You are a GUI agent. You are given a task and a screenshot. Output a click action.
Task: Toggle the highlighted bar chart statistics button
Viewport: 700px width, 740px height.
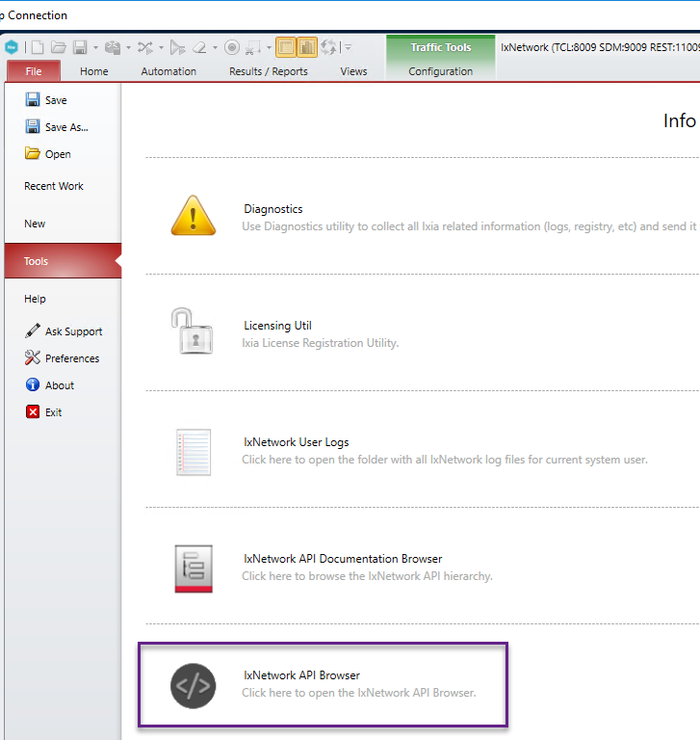coord(307,47)
